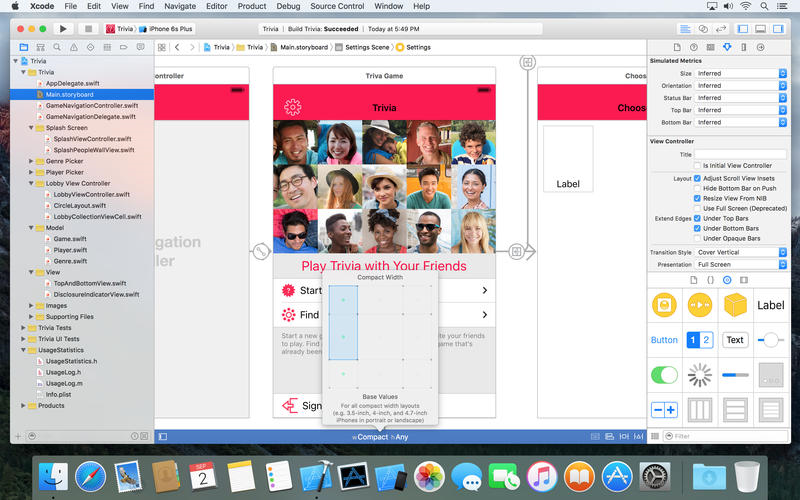Open Xcode from the Dock
Image resolution: width=800 pixels, height=500 pixels.
click(x=315, y=477)
